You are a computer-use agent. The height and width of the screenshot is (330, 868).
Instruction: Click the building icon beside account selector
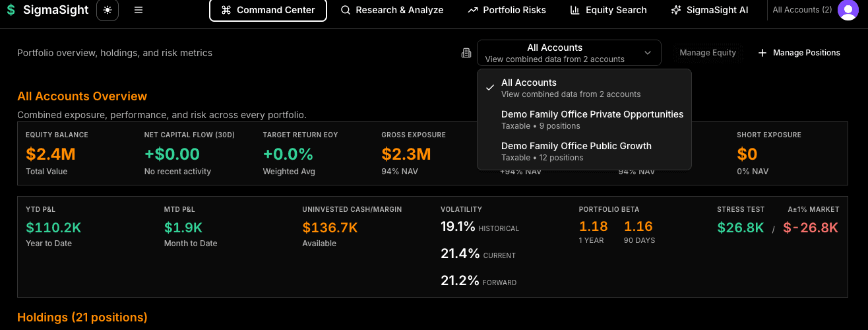tap(466, 53)
